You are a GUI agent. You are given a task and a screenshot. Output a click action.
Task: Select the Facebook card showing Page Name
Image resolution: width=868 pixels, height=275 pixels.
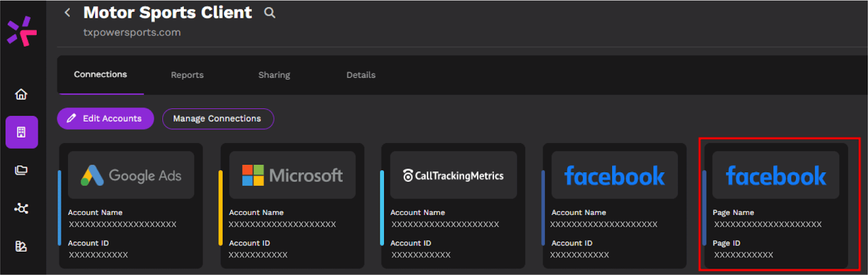(776, 205)
